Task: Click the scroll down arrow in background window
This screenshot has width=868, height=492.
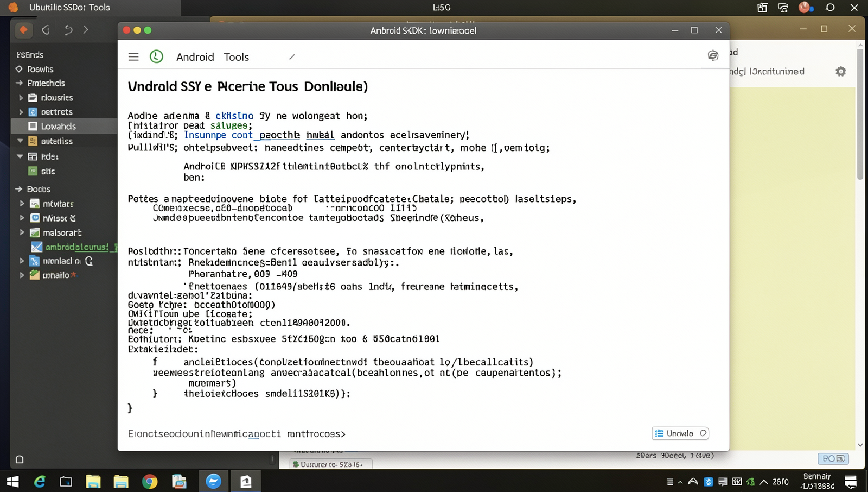Action: tap(860, 445)
